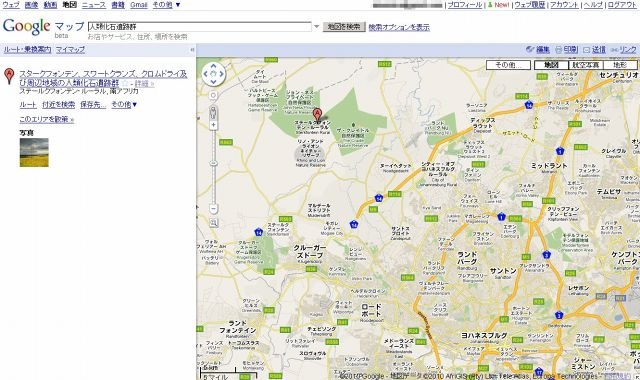Go to ニュース in the top navigation
This screenshot has width=640, height=380.
click(x=94, y=5)
